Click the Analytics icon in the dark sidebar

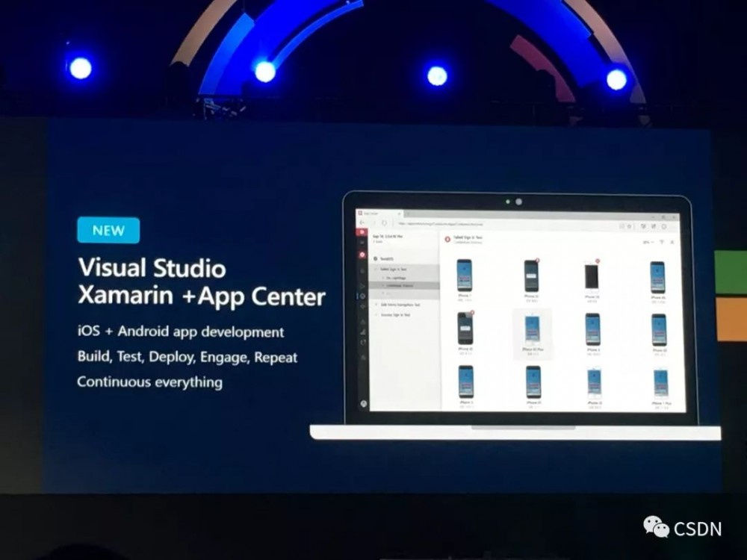(365, 332)
